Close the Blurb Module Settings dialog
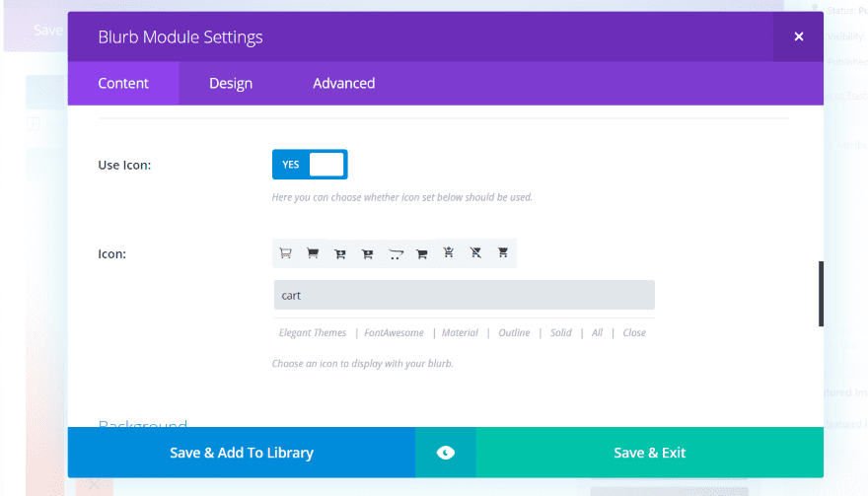The image size is (868, 496). pyautogui.click(x=799, y=37)
